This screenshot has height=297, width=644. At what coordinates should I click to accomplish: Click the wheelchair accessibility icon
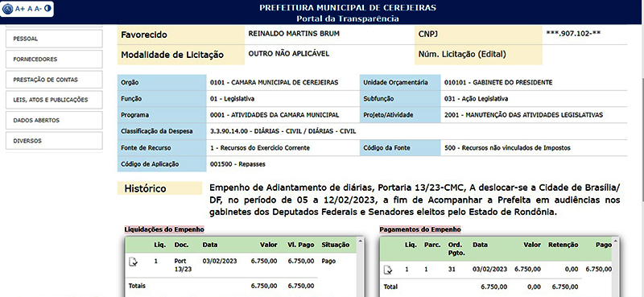pyautogui.click(x=8, y=8)
